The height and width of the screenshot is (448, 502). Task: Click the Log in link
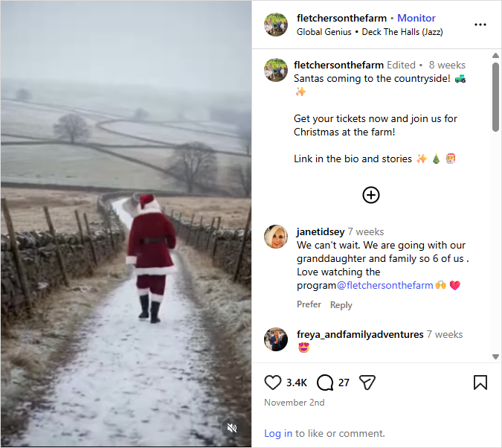pos(278,433)
